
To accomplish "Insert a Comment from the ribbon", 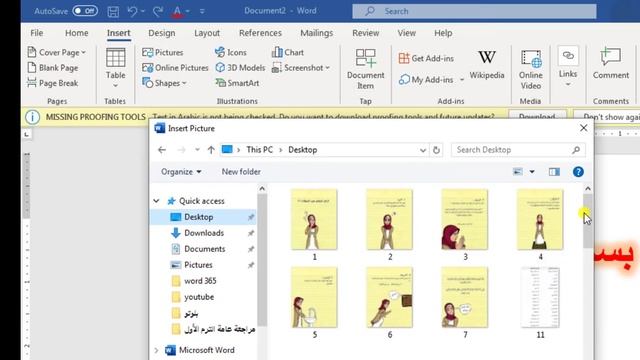I will coord(611,64).
